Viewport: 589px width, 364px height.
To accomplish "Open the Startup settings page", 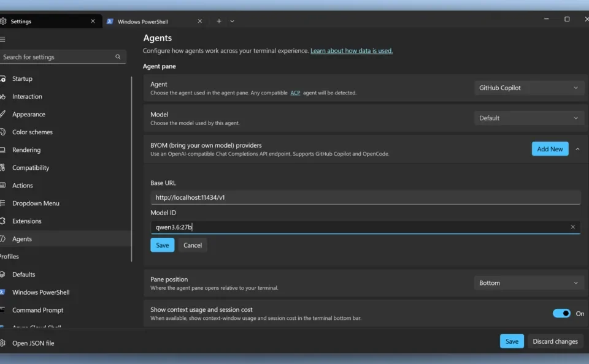I will tap(66, 79).
